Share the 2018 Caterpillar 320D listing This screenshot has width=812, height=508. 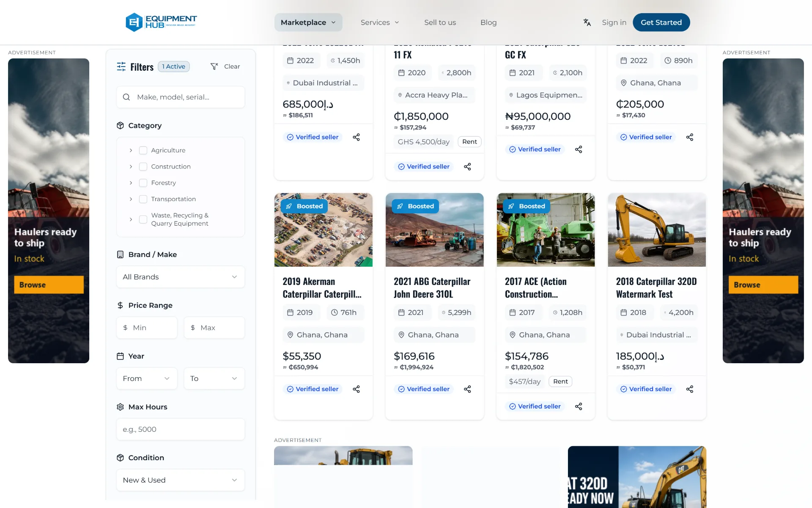click(690, 389)
